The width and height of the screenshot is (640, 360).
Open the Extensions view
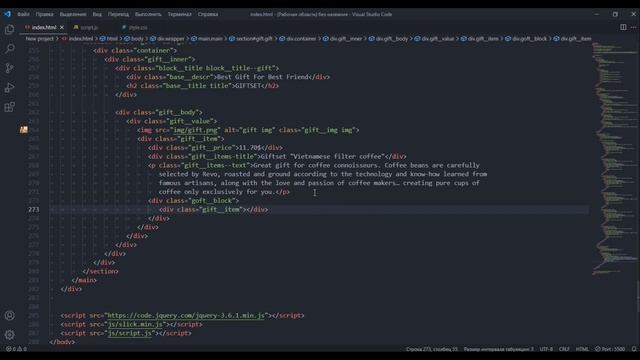[9, 107]
